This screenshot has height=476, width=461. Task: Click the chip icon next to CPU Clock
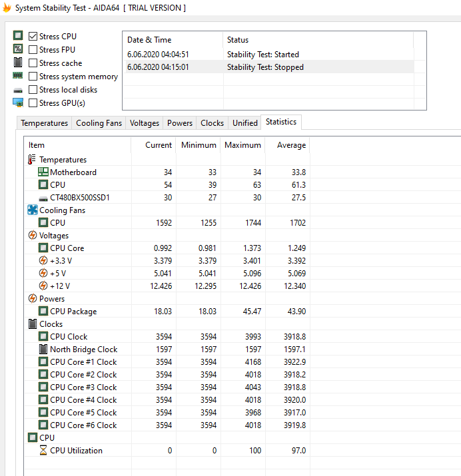(x=43, y=336)
